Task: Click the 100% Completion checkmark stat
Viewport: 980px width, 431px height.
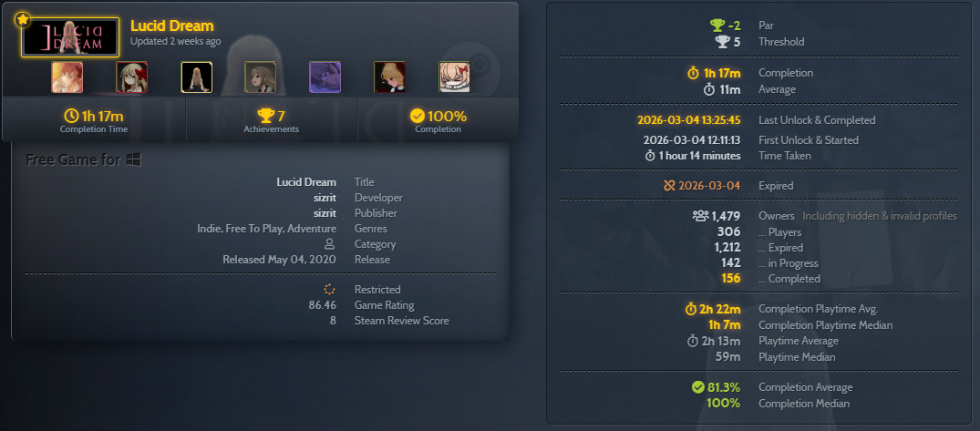Action: coord(438,120)
